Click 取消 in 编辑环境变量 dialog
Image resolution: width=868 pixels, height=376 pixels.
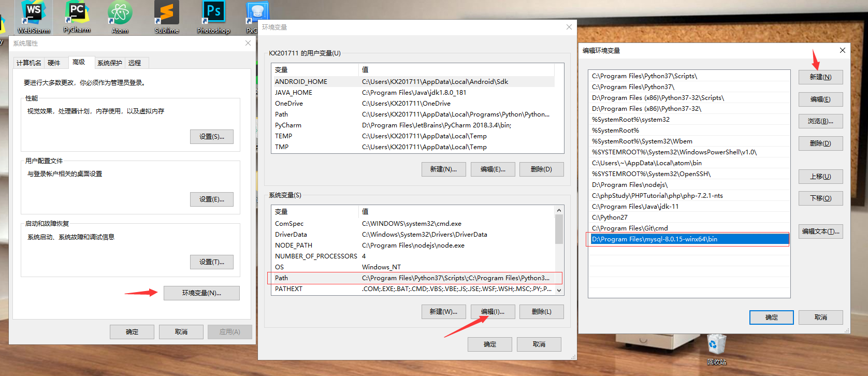(821, 317)
